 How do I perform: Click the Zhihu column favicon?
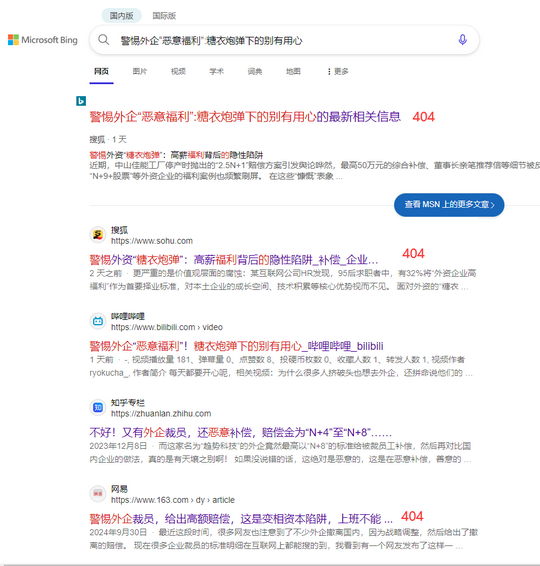98,408
